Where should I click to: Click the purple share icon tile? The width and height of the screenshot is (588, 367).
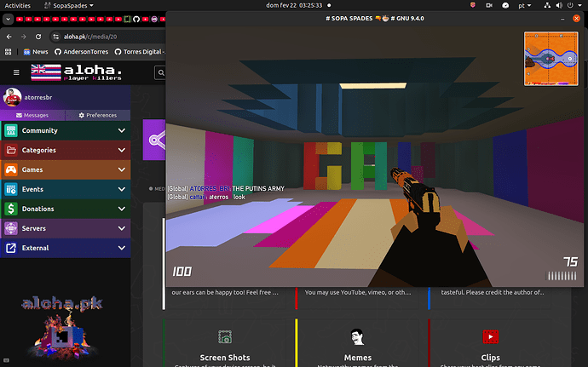coord(154,136)
